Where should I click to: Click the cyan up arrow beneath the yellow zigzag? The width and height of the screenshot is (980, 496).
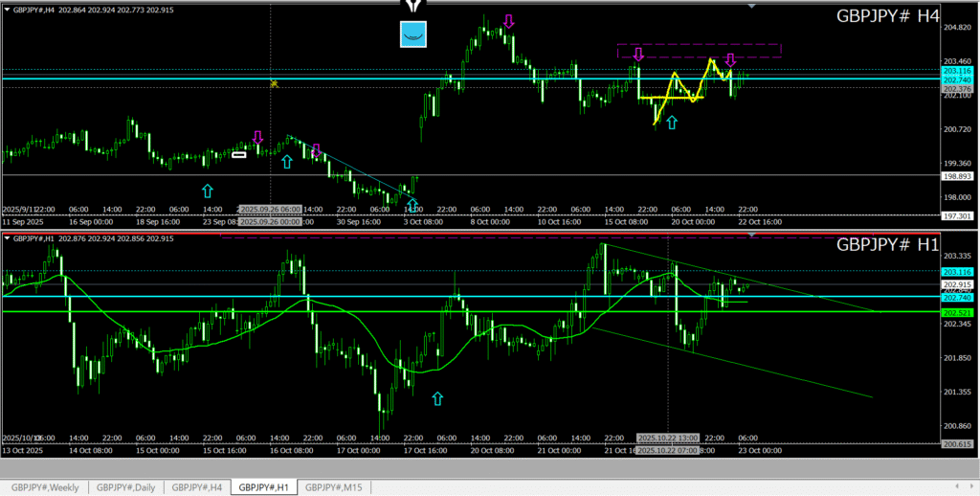672,123
